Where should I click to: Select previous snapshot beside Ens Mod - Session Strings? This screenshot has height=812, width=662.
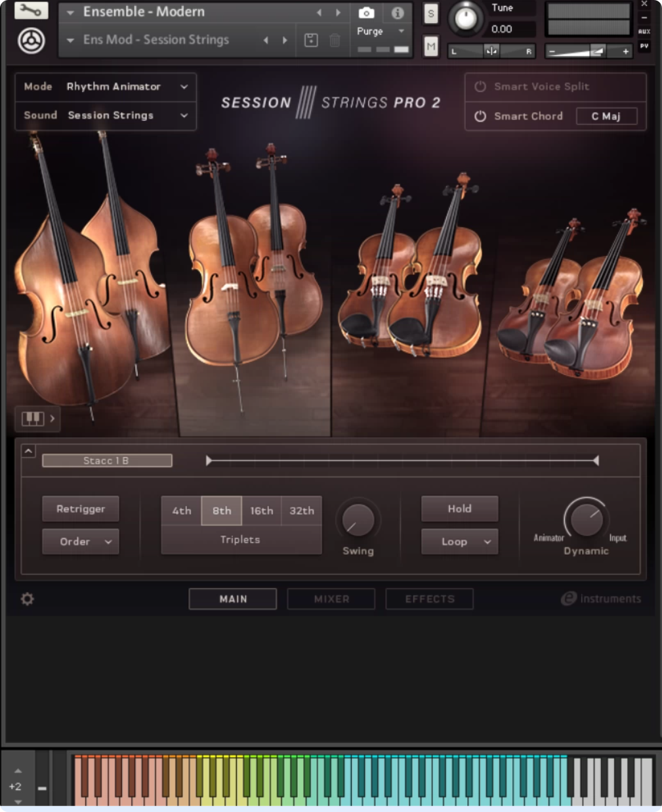click(x=266, y=40)
